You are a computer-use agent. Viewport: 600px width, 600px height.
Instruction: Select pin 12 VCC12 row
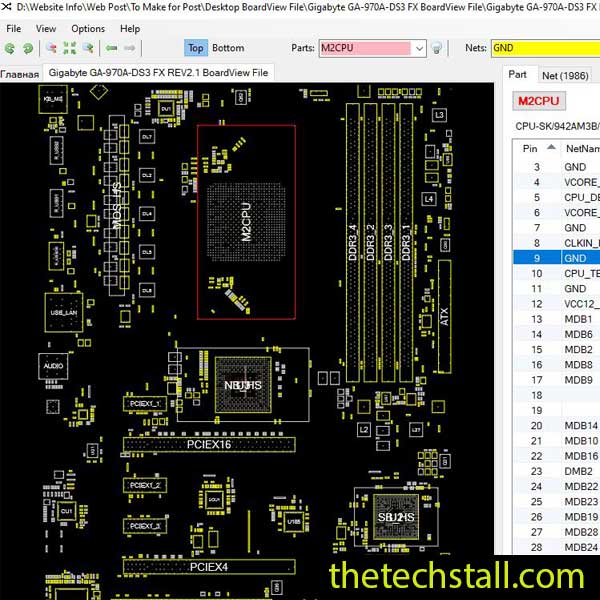point(557,304)
